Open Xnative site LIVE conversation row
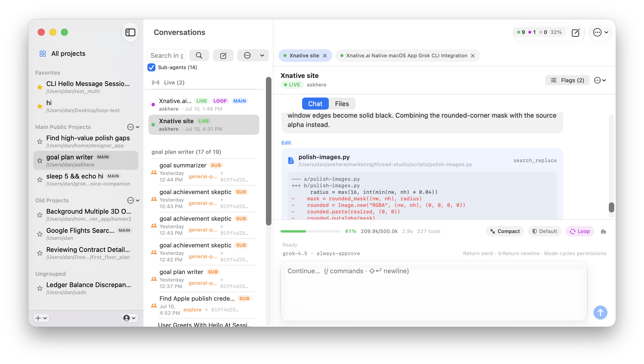 point(204,125)
